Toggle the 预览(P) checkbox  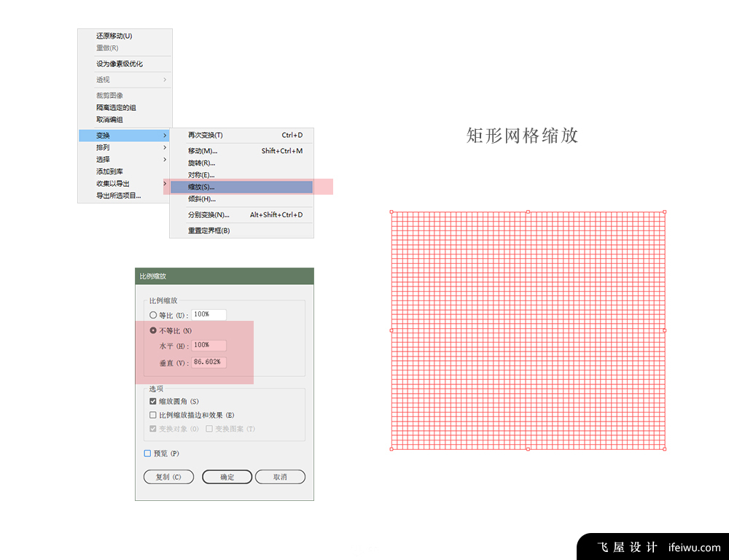(148, 453)
